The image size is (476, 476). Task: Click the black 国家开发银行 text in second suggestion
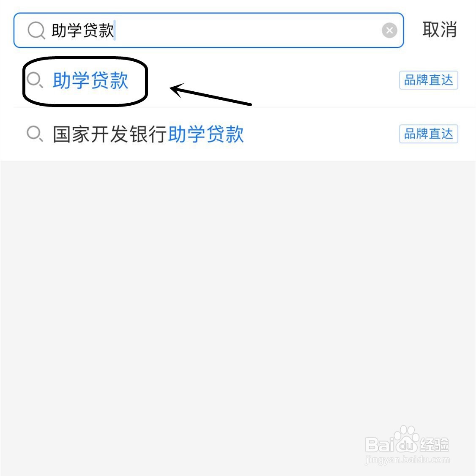pos(110,134)
